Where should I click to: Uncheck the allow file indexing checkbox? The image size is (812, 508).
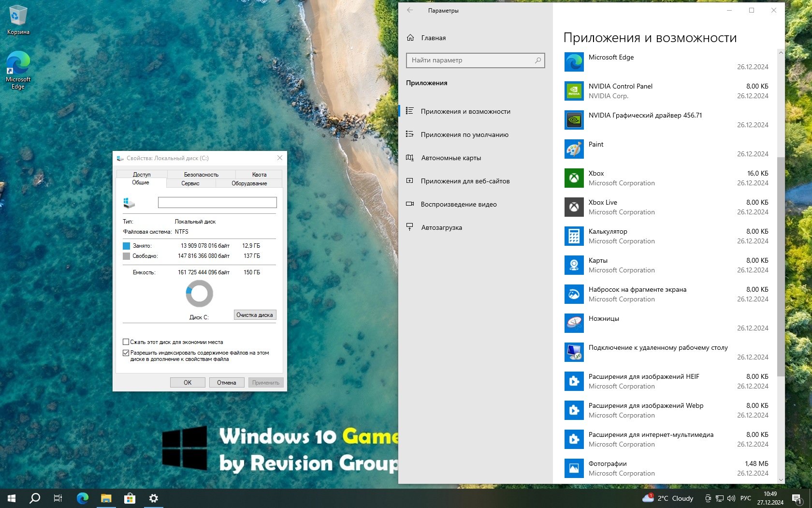[x=126, y=353]
